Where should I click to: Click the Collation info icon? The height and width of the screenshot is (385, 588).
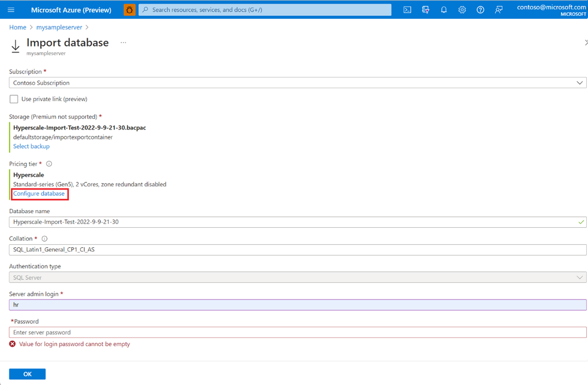click(x=44, y=238)
